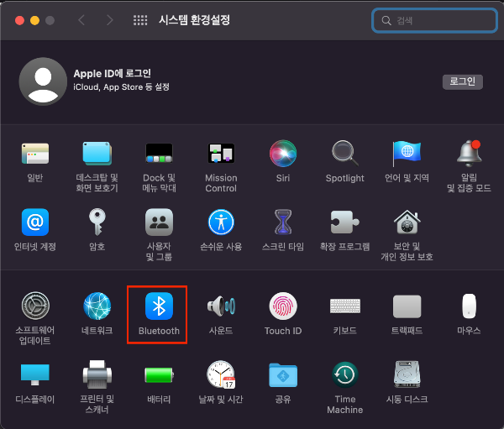Viewport: 504px width, 429px height.
Task: Open 배터리 preferences
Action: (x=159, y=374)
